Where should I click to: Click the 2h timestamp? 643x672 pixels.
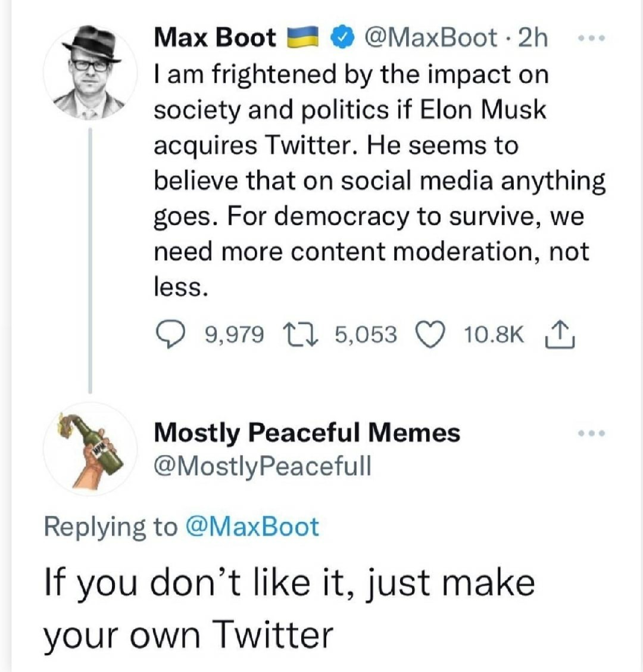[x=533, y=38]
